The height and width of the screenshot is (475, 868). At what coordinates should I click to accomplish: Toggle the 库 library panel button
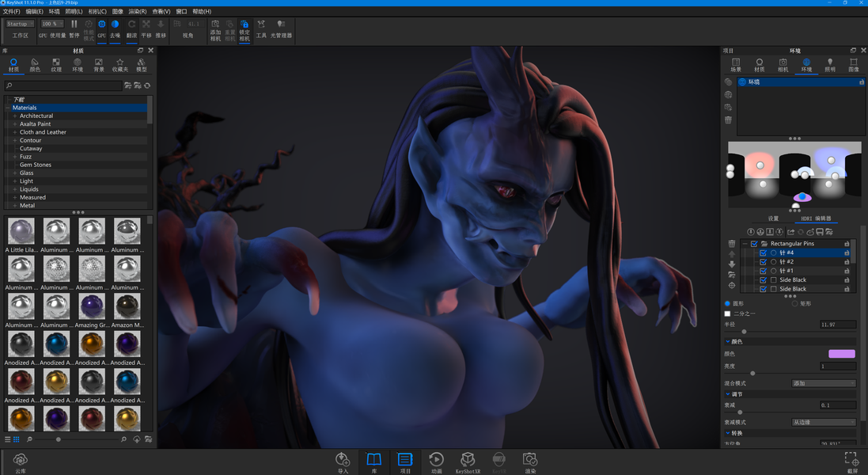click(374, 462)
